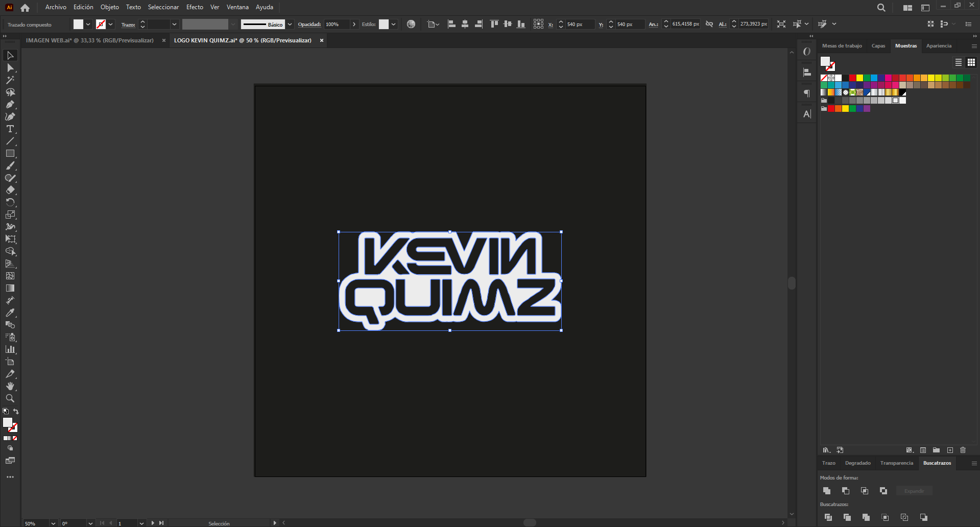This screenshot has height=527, width=980.
Task: Switch swatches panel to list view
Action: point(959,62)
